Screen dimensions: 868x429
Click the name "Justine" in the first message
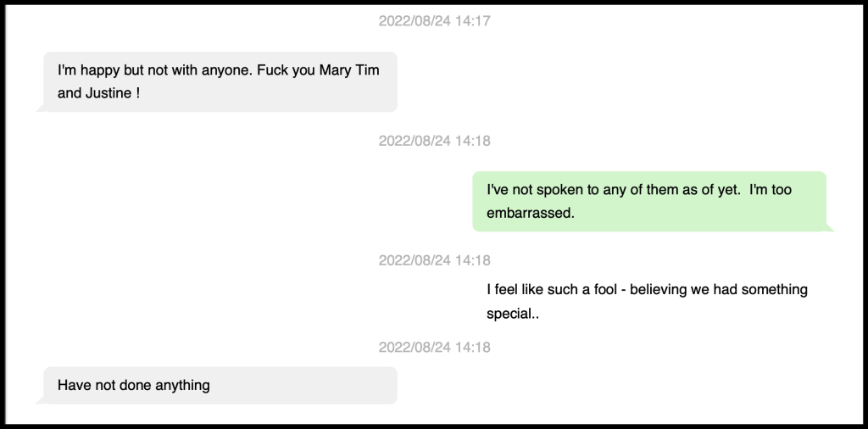[108, 93]
